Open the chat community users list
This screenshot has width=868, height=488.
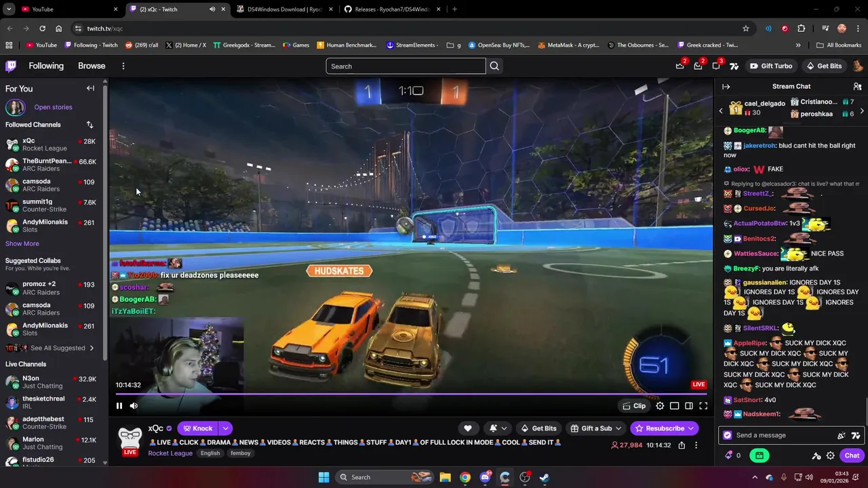coord(857,86)
